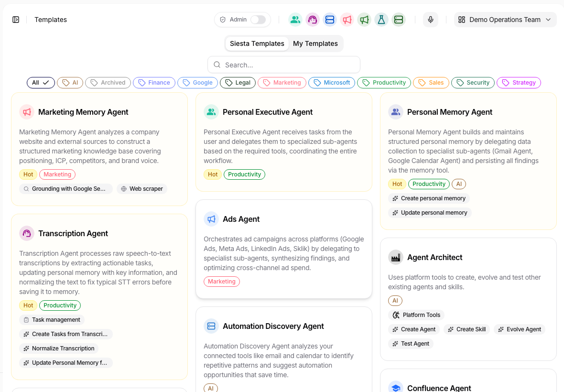
Task: Toggle the sidebar panel icon
Action: click(16, 20)
